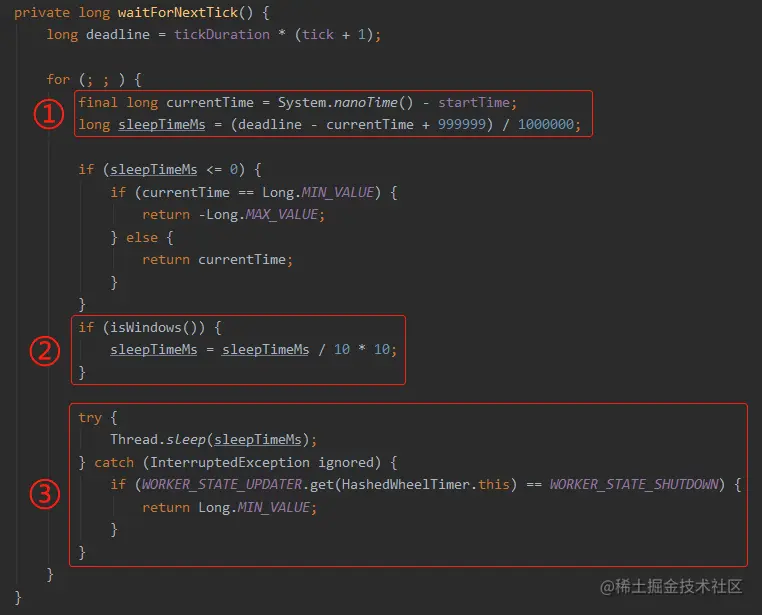Image resolution: width=762 pixels, height=615 pixels.
Task: Click the startTime field reference
Action: point(474,102)
